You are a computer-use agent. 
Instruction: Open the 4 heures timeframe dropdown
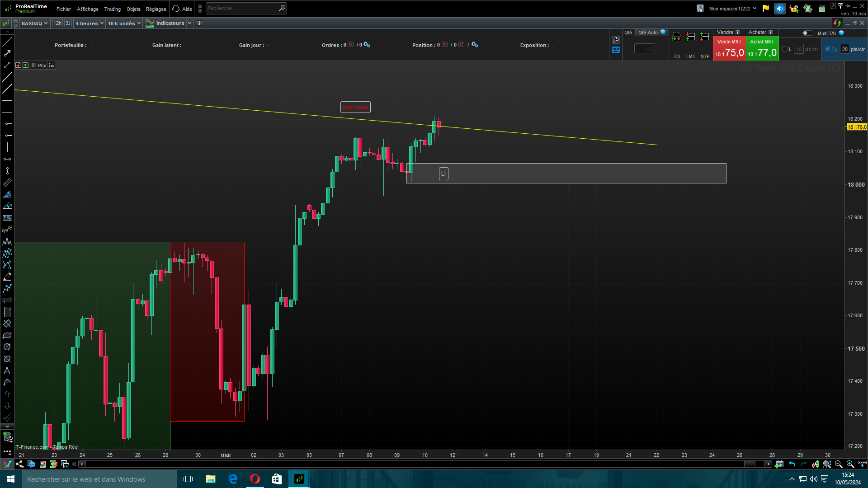point(90,23)
